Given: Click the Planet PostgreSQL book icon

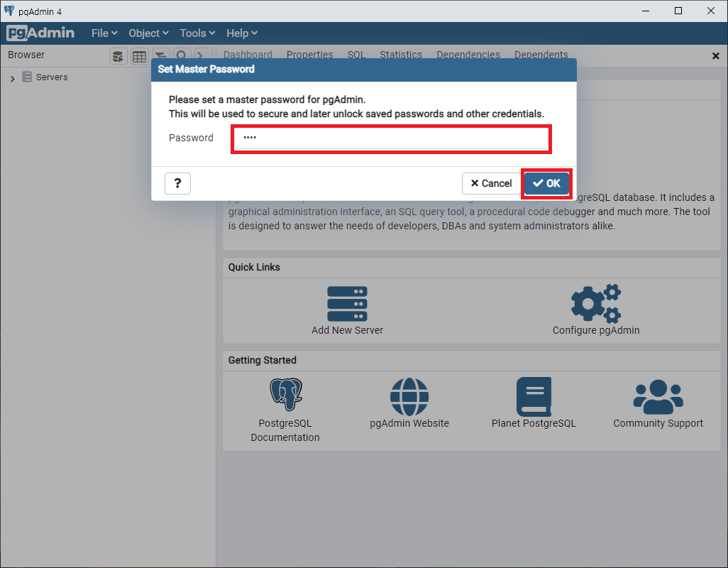Looking at the screenshot, I should 534,397.
